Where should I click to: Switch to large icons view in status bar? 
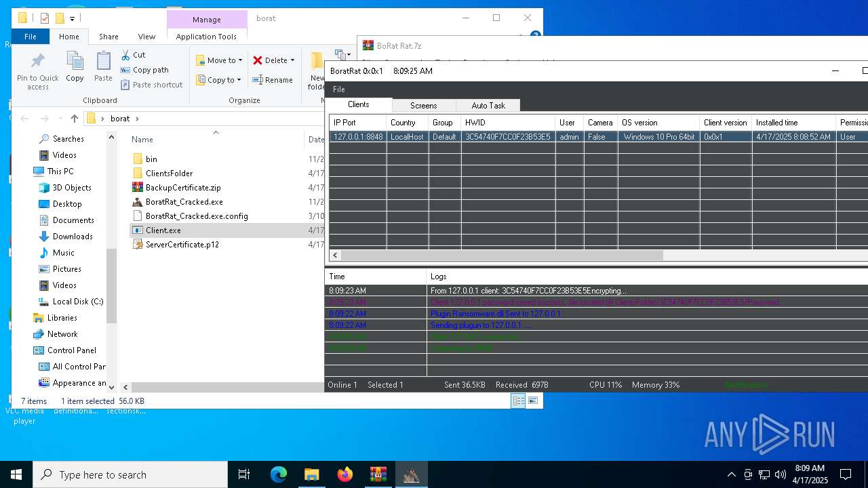pos(533,401)
